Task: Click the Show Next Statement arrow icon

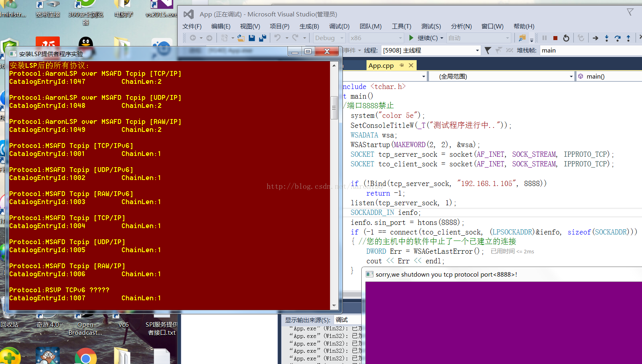Action: point(595,38)
